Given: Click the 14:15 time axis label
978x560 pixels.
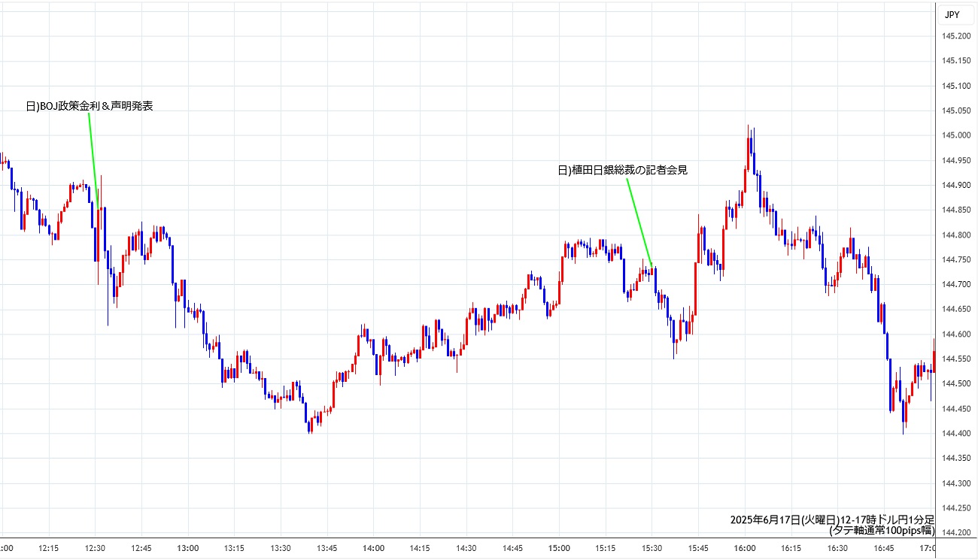Looking at the screenshot, I should click(x=420, y=548).
